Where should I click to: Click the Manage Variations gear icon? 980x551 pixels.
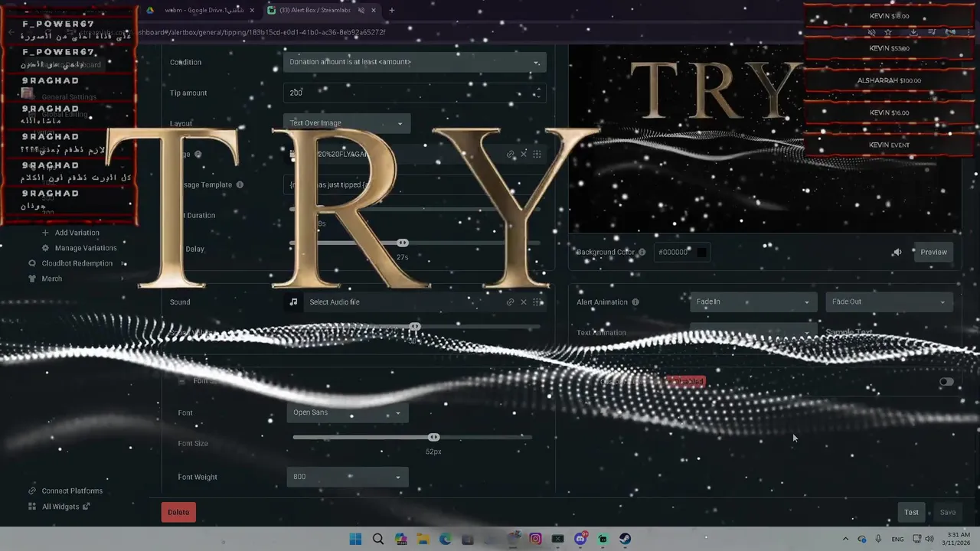(45, 248)
